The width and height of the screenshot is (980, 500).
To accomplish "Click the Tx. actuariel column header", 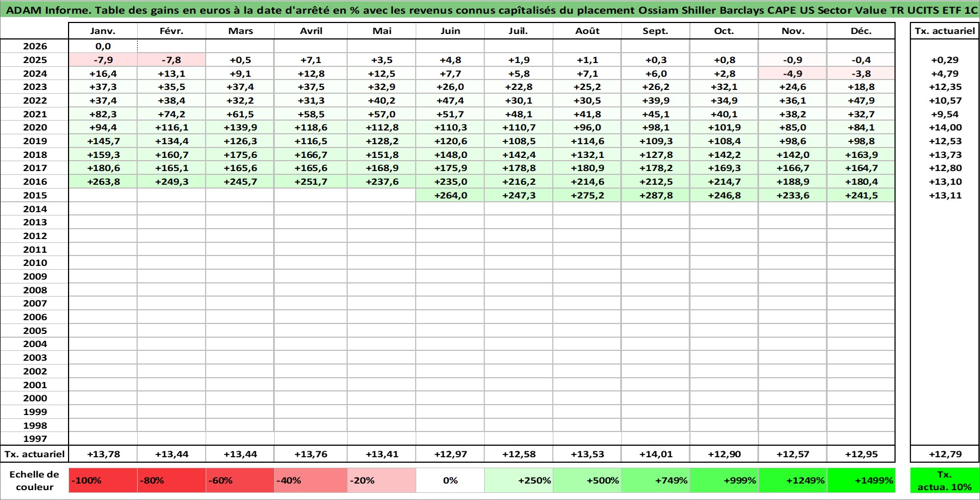I will click(x=945, y=31).
